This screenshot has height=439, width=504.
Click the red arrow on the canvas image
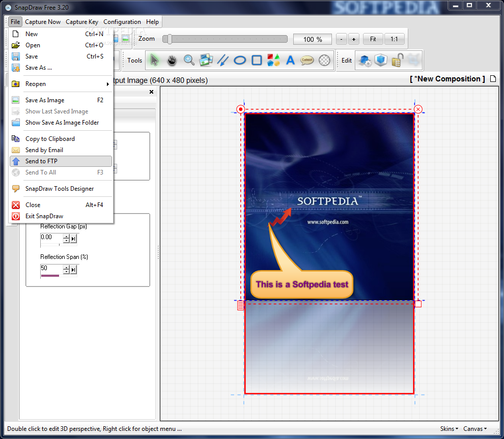click(x=280, y=217)
